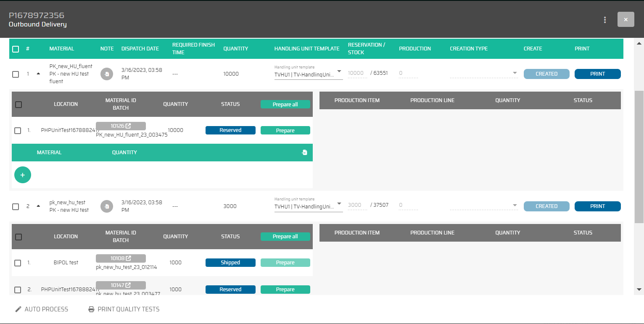Collapse row 1 using the arrow expander
Screen dimensions: 644x324
(x=38, y=74)
